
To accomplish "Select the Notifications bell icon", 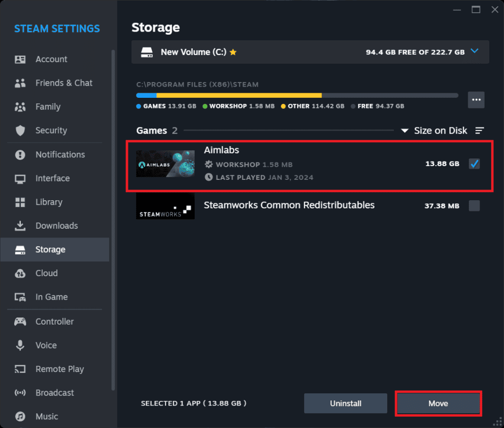I will [20, 154].
